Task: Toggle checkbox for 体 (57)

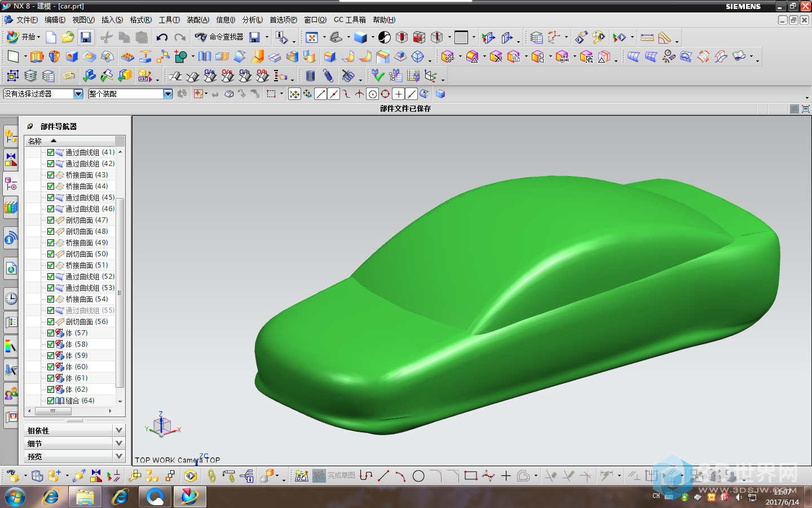Action: click(x=51, y=333)
